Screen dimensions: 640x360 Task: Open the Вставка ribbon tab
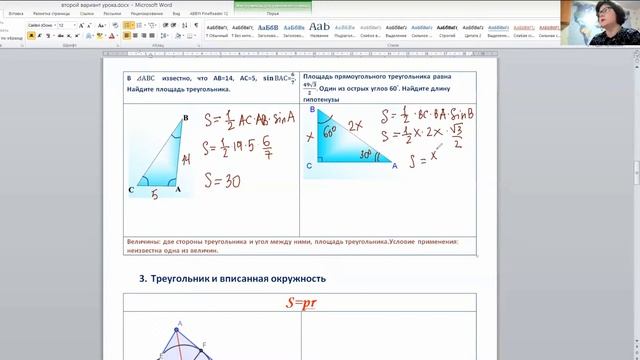[x=16, y=13]
